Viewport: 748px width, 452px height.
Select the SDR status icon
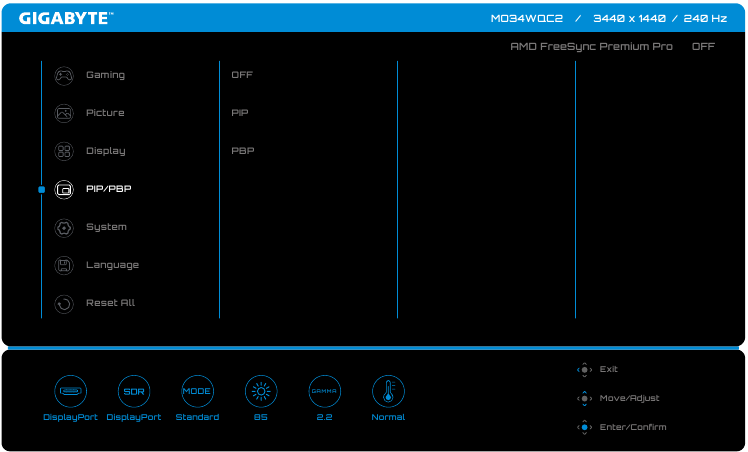pos(134,391)
